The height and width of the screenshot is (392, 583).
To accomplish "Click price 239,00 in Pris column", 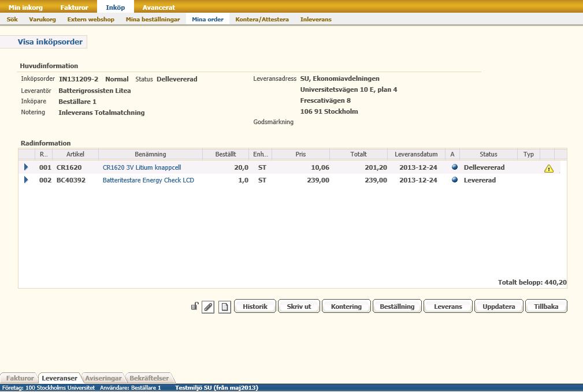I will point(318,180).
